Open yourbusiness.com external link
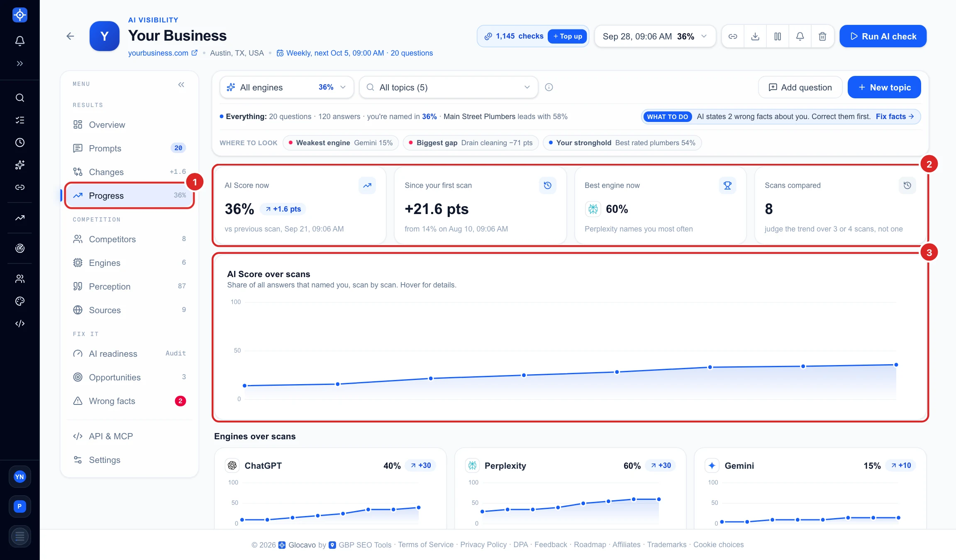Screen dimensions: 956x560 163,53
